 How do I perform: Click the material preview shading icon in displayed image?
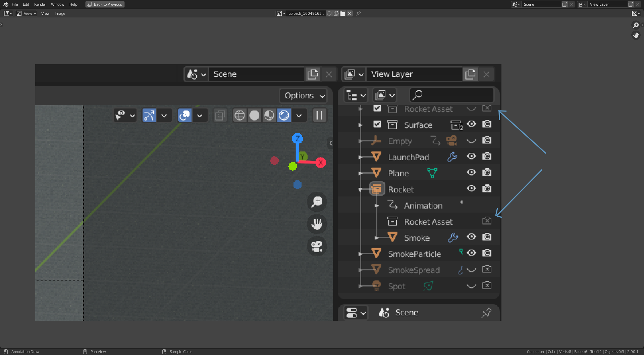[x=269, y=116]
